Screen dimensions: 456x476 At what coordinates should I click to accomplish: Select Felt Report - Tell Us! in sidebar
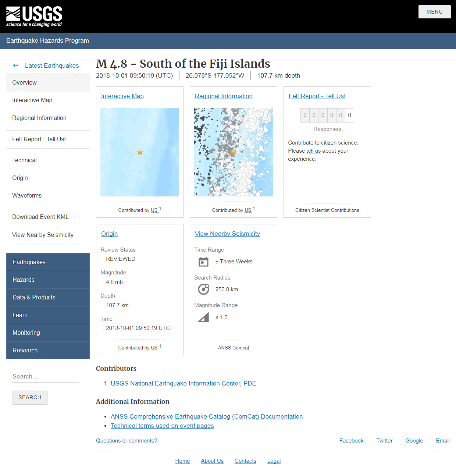[x=48, y=139]
